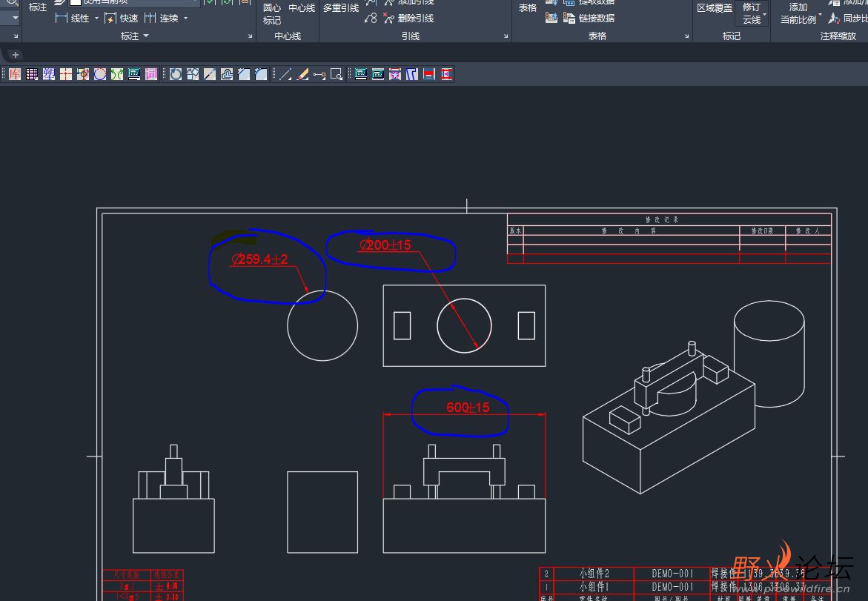The width and height of the screenshot is (868, 601).
Task: Click the 圆心标记 center mark button
Action: (272, 13)
